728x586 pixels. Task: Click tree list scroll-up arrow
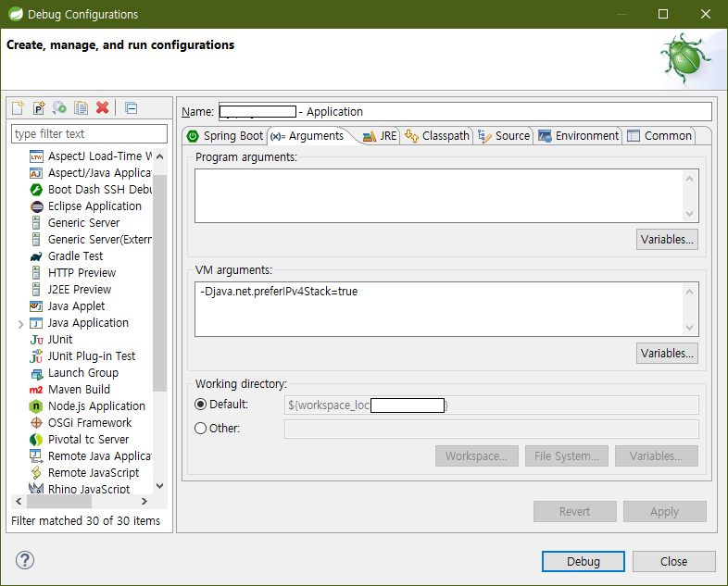pyautogui.click(x=159, y=156)
